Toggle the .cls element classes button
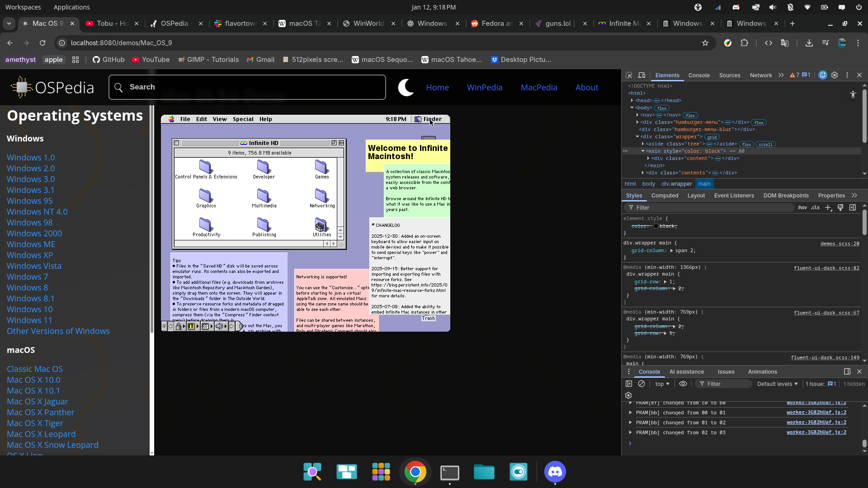 (815, 207)
